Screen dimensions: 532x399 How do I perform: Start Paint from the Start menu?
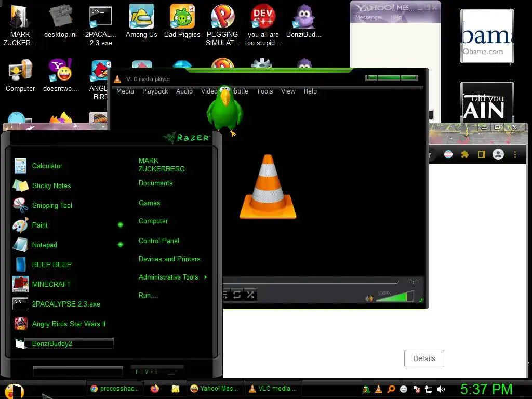tap(39, 225)
